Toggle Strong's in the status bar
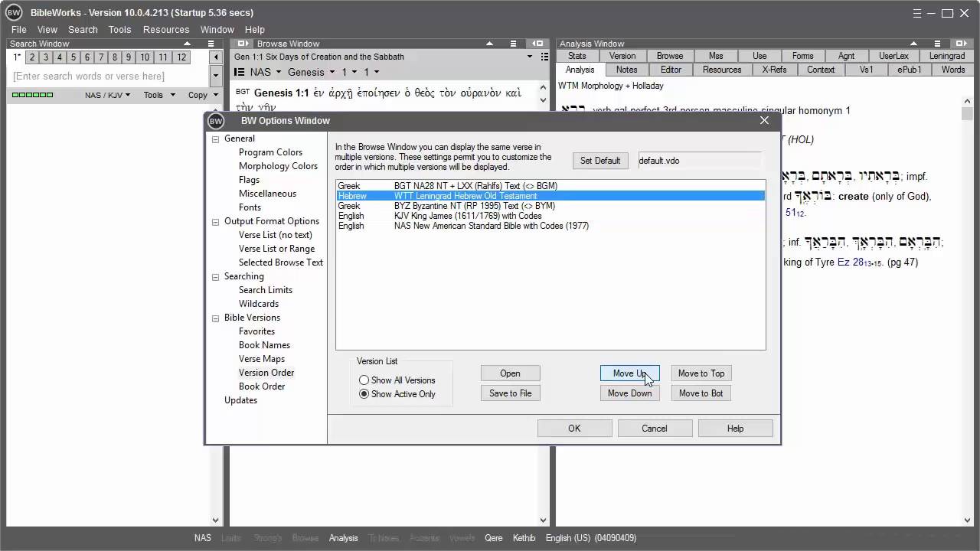Viewport: 980px width, 551px height. click(267, 538)
